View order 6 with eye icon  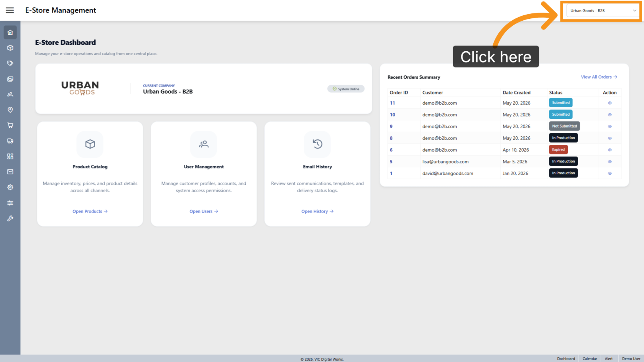pos(609,150)
